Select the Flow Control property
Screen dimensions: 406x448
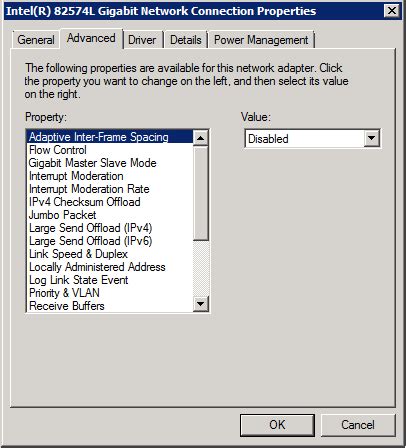click(x=109, y=150)
